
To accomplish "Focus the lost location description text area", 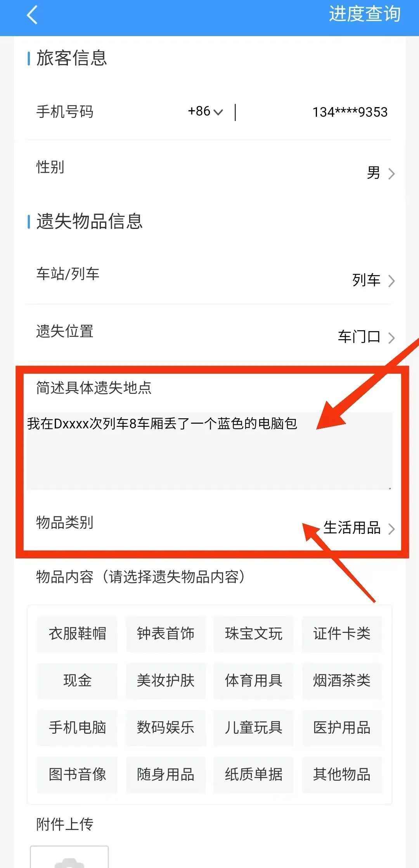I will pos(209,450).
